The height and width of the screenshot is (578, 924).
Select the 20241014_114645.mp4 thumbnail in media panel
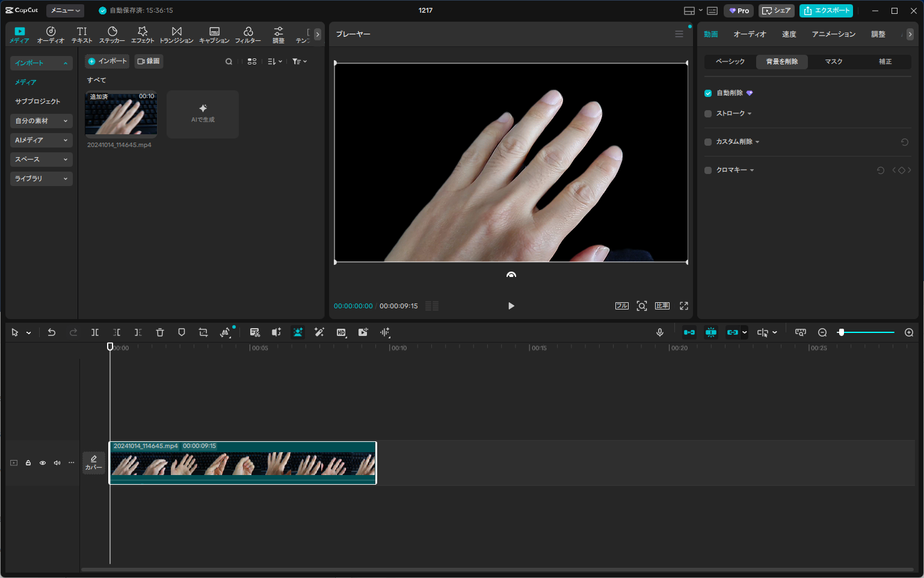(x=121, y=114)
